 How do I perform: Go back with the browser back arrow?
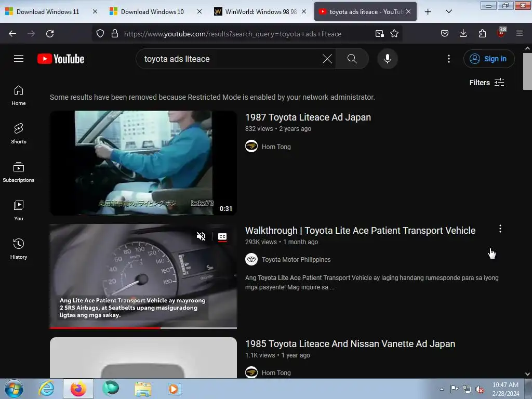[12, 34]
